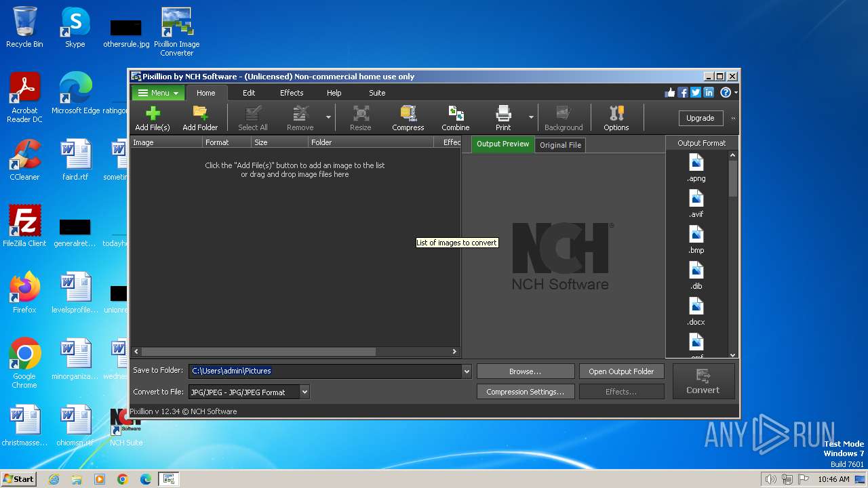Click the Save to Folder path field
This screenshot has height=488, width=868.
[x=325, y=371]
